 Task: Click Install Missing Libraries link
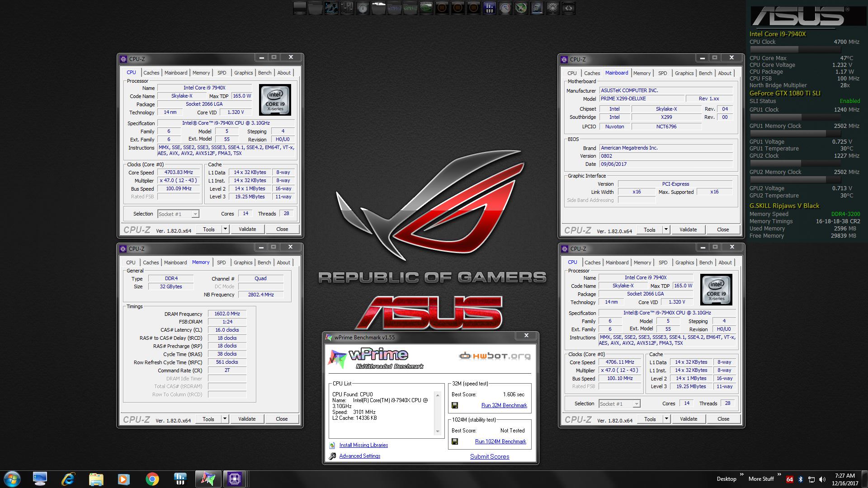tap(363, 445)
